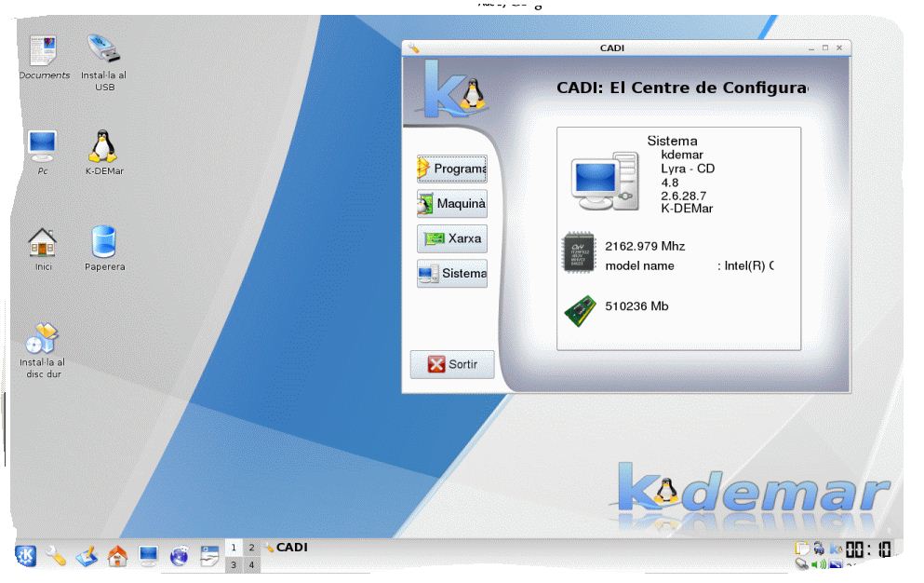The width and height of the screenshot is (924, 583).
Task: Switch to virtual desktop 4
Action: point(251,564)
